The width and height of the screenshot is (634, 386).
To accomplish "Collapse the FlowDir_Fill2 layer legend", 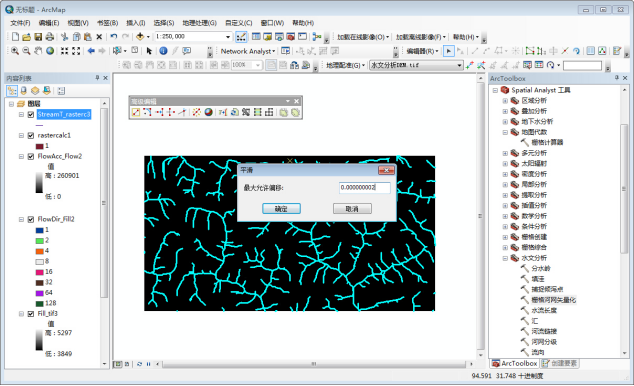I will tap(21, 219).
